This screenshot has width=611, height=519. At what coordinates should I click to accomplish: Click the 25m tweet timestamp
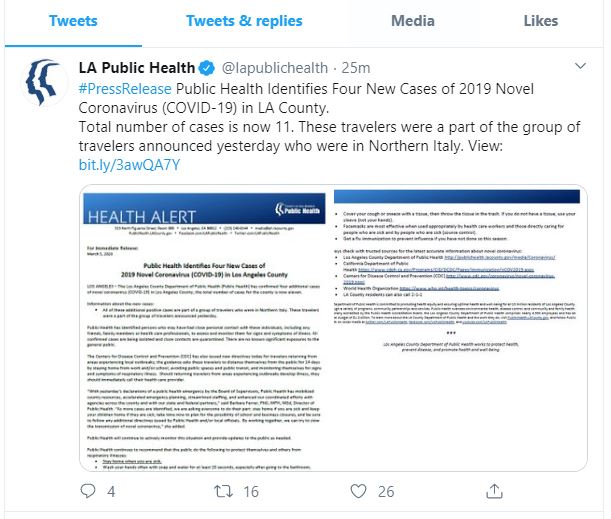pyautogui.click(x=356, y=68)
